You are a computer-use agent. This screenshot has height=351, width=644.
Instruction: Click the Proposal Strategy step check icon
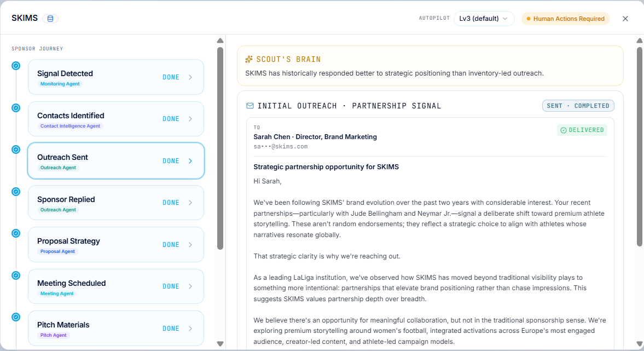[x=16, y=233]
